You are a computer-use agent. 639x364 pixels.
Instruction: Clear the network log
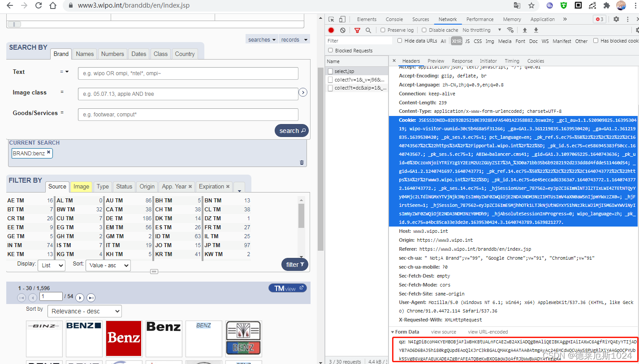pos(343,30)
